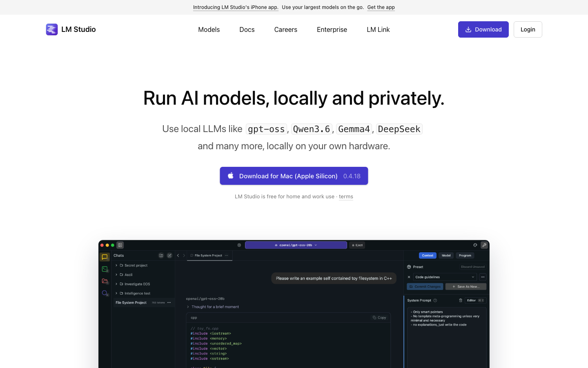
Task: Open the Code guidelines preset dropdown
Action: click(445, 277)
